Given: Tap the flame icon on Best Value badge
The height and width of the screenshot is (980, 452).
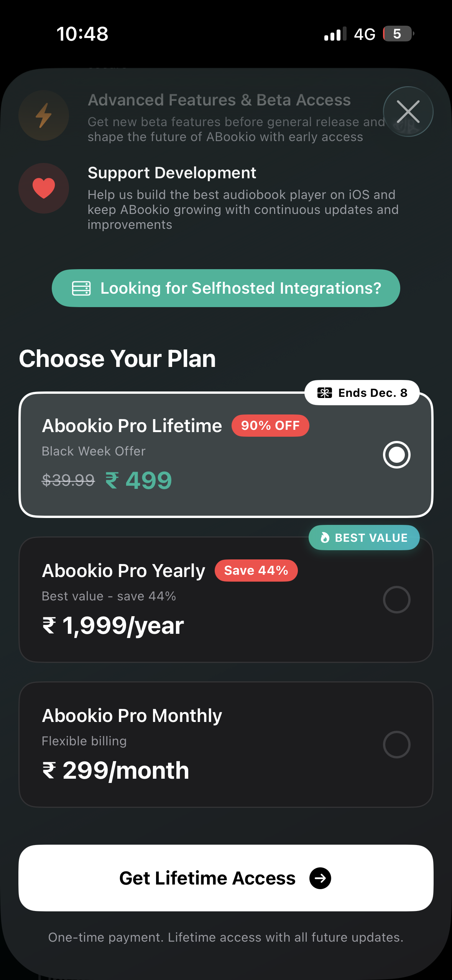Looking at the screenshot, I should pyautogui.click(x=325, y=538).
